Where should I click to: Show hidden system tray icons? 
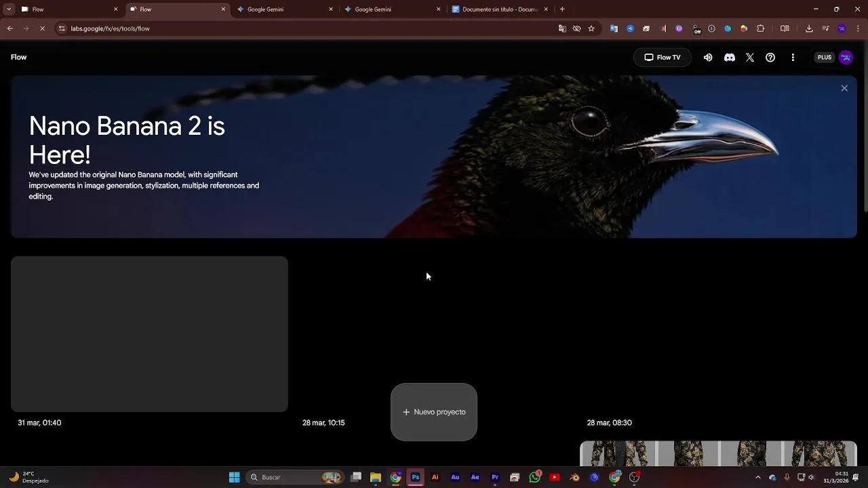[758, 477]
